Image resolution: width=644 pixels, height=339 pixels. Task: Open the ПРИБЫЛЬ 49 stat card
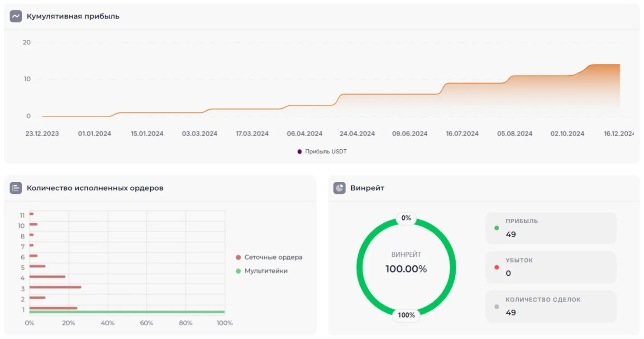pos(551,228)
